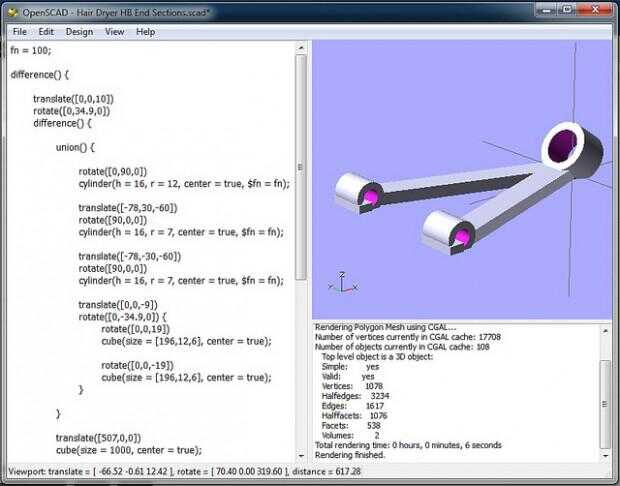Click the 'Valid: yes' console line
The image size is (620, 486).
click(348, 376)
